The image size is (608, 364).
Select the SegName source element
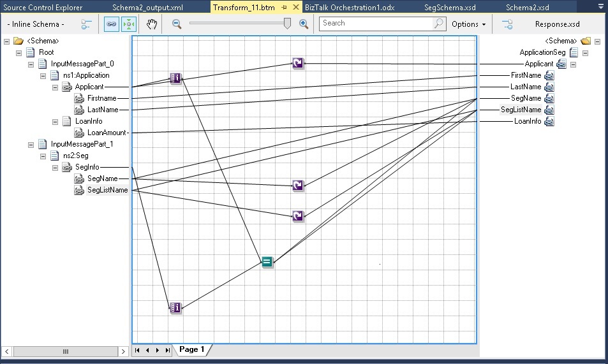point(102,178)
